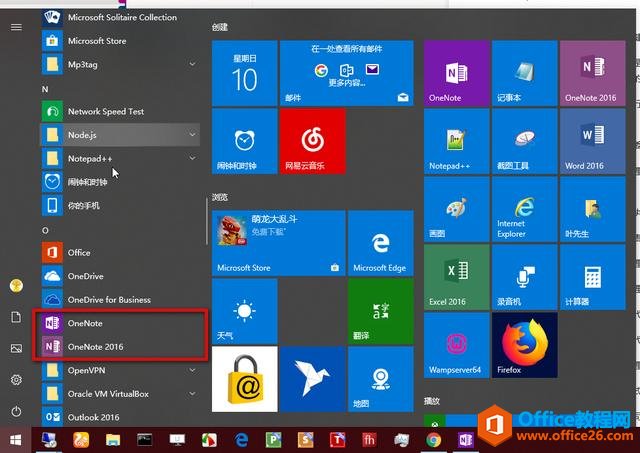Expand the Mp3tag folder
Image resolution: width=640 pixels, height=453 pixels.
(121, 64)
